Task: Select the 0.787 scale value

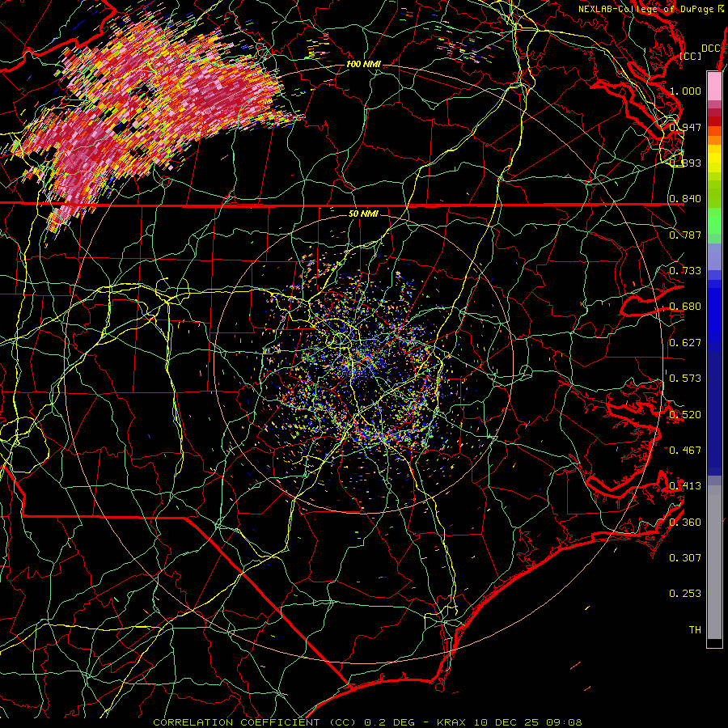Action: [685, 235]
